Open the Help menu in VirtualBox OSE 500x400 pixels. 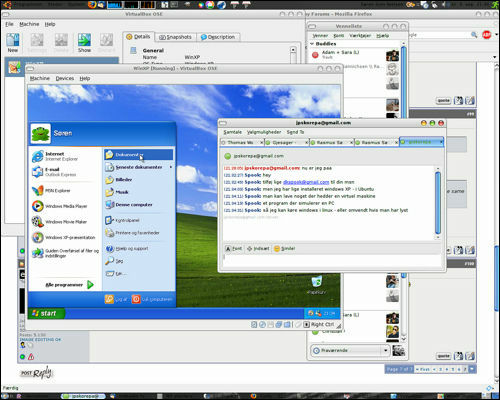pyautogui.click(x=50, y=24)
